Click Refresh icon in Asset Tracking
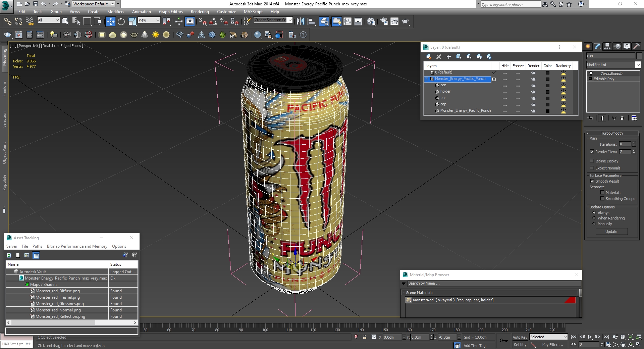The height and width of the screenshot is (349, 644). click(9, 255)
